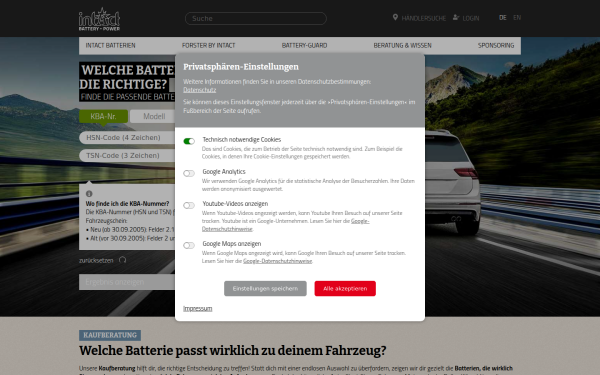
Task: Click the reset arrow icon beside zurücksetzen
Action: pyautogui.click(x=122, y=260)
